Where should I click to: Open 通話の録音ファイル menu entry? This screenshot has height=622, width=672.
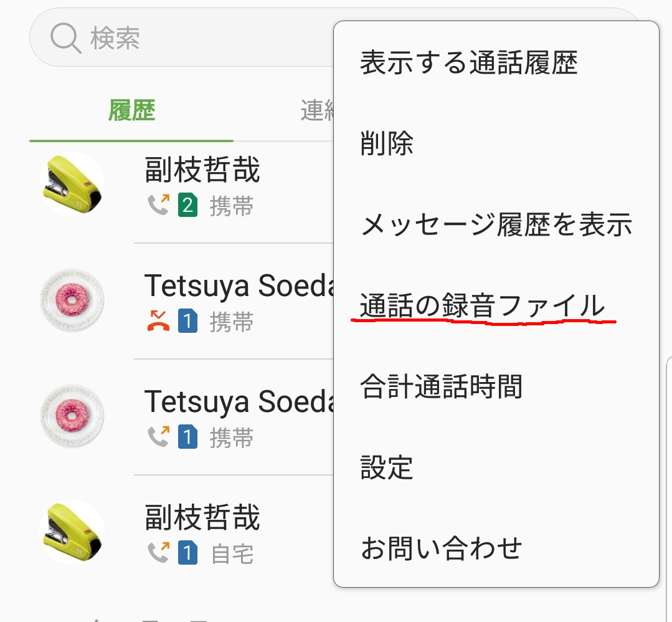pos(496,305)
